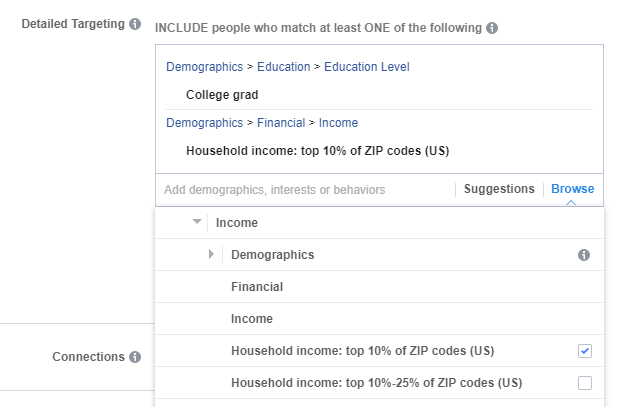Image resolution: width=617 pixels, height=407 pixels.
Task: Open Demographics link above College grad
Action: [x=205, y=67]
